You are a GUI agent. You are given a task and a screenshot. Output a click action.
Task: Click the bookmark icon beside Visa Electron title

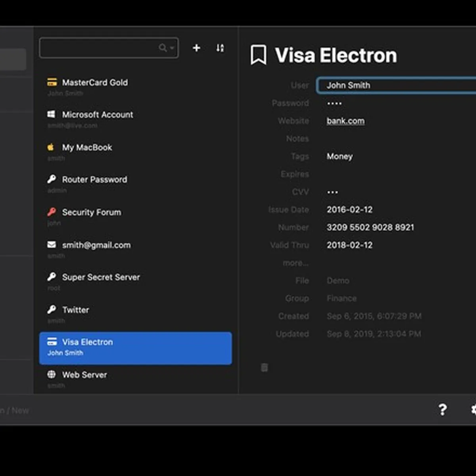click(258, 55)
